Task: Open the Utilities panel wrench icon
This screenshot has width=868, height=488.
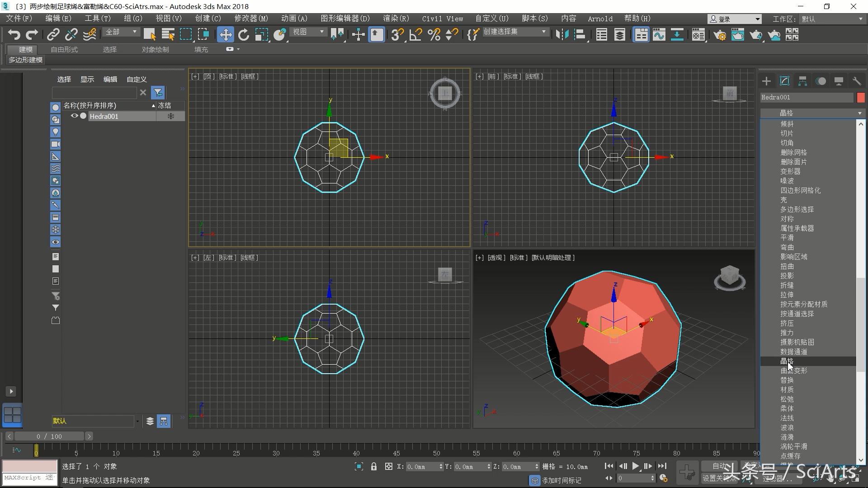Action: pyautogui.click(x=857, y=81)
